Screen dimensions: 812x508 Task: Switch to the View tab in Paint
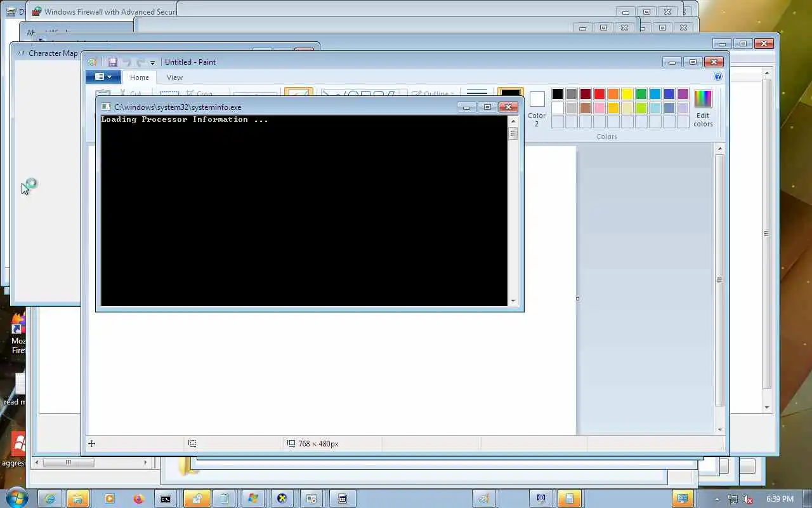(x=174, y=77)
